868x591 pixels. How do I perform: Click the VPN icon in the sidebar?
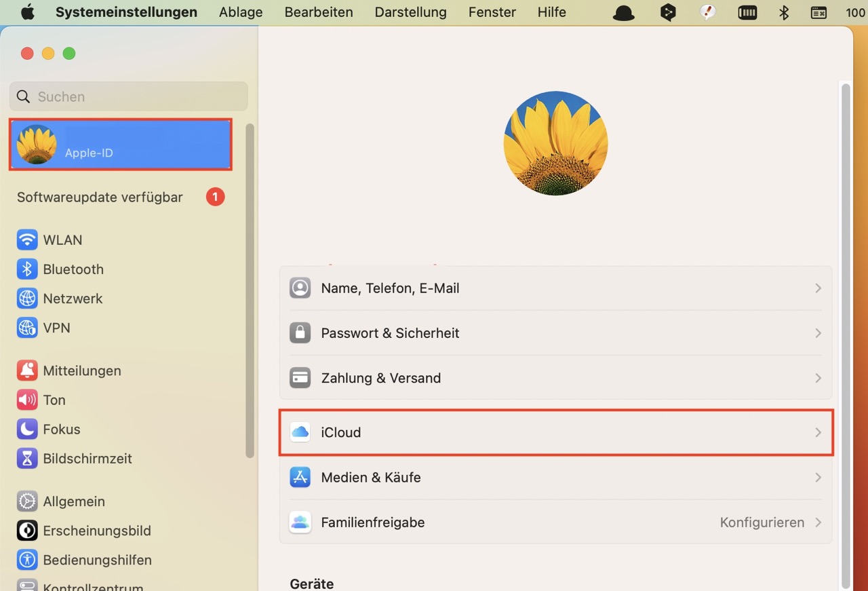pyautogui.click(x=27, y=328)
